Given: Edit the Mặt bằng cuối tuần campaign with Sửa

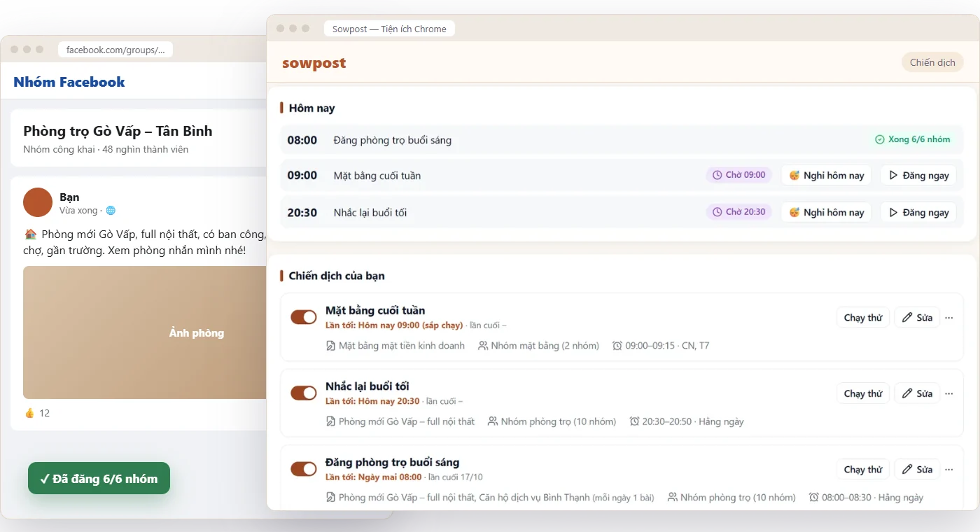Looking at the screenshot, I should pos(917,317).
